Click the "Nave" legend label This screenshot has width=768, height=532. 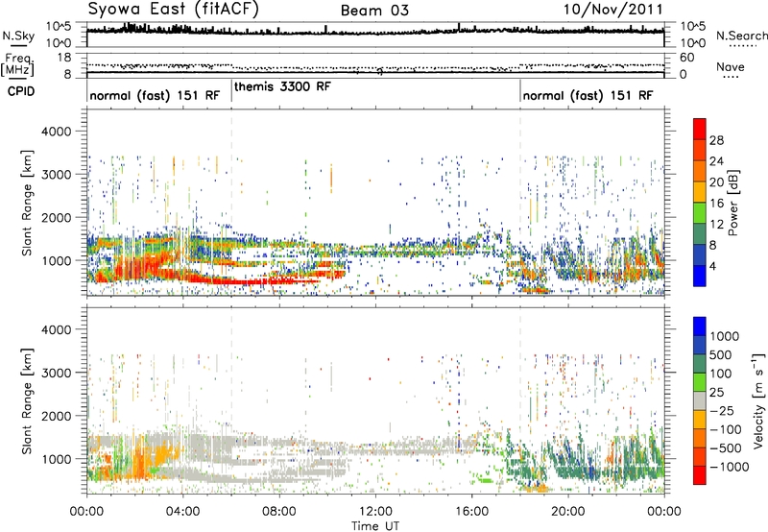pos(731,67)
